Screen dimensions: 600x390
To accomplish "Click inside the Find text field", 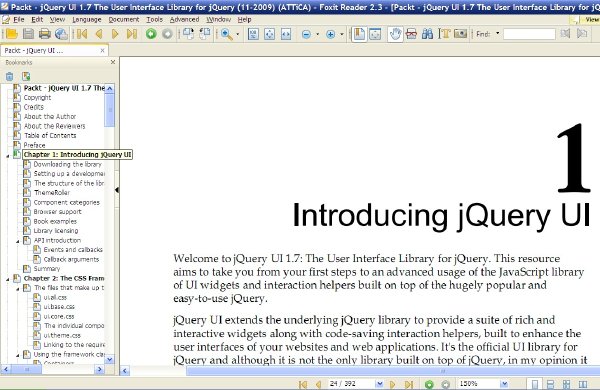I will 529,34.
